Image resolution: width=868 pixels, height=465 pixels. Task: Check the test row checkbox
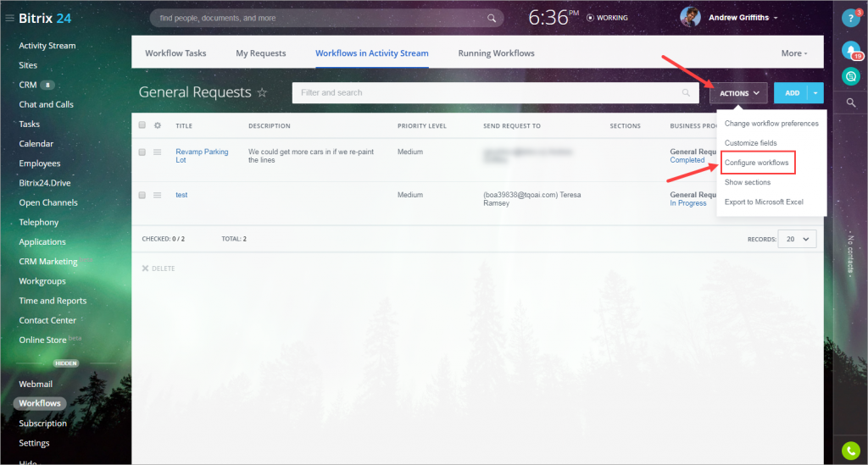coord(142,195)
